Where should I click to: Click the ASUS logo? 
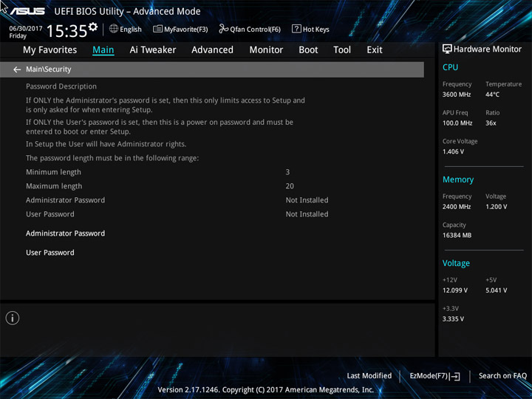[27, 11]
